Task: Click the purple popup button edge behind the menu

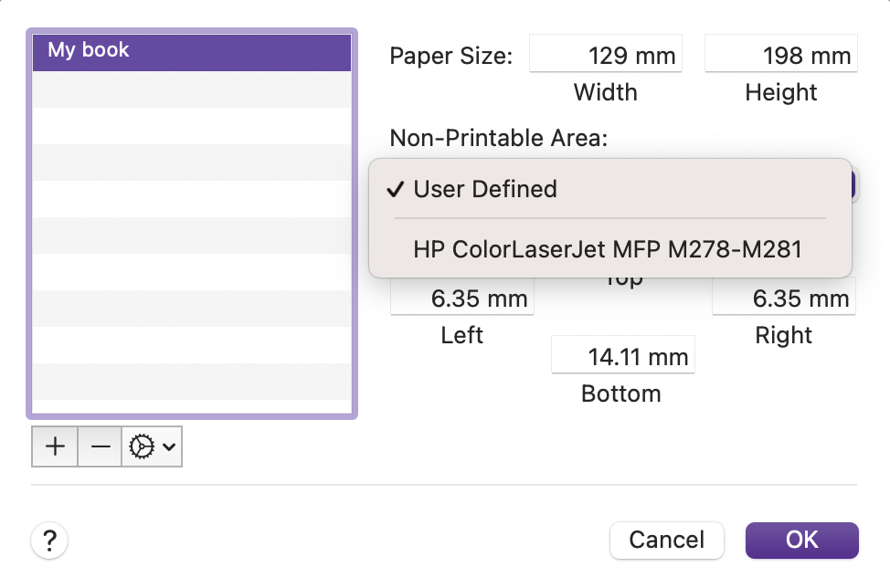Action: point(854,185)
